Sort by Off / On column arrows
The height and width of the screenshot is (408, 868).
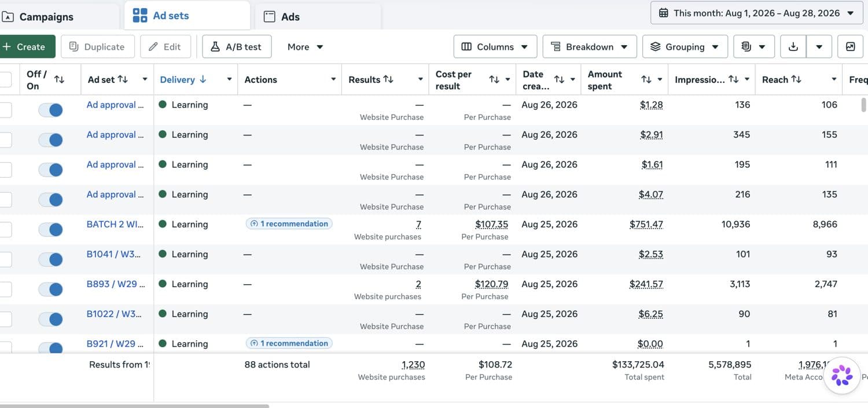(x=59, y=79)
